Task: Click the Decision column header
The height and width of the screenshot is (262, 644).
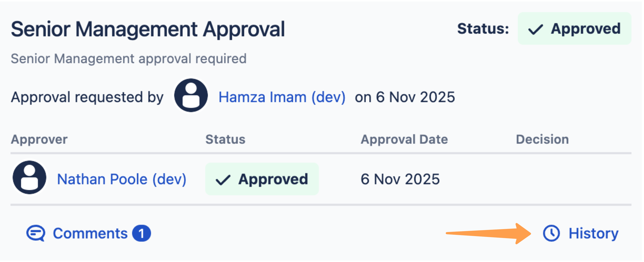Action: [542, 139]
